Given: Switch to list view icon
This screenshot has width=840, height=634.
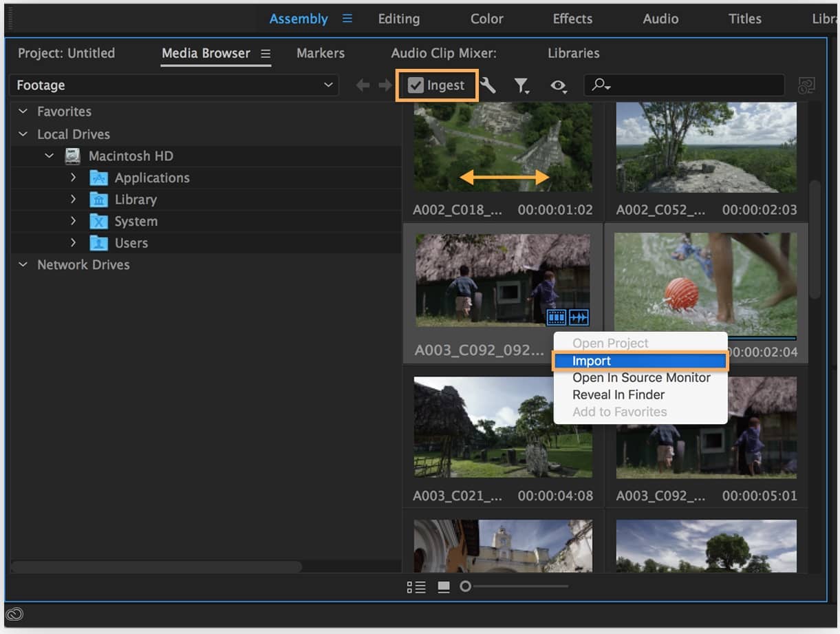Looking at the screenshot, I should tap(416, 587).
